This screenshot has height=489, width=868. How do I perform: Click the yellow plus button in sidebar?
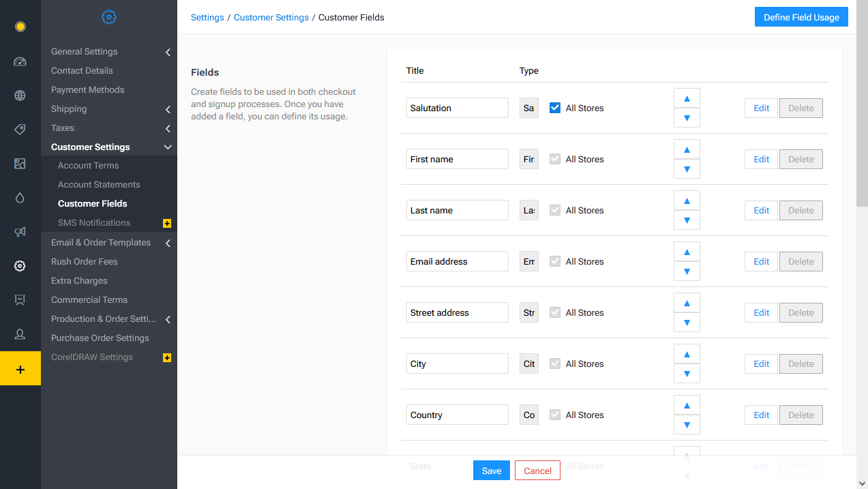click(x=20, y=368)
